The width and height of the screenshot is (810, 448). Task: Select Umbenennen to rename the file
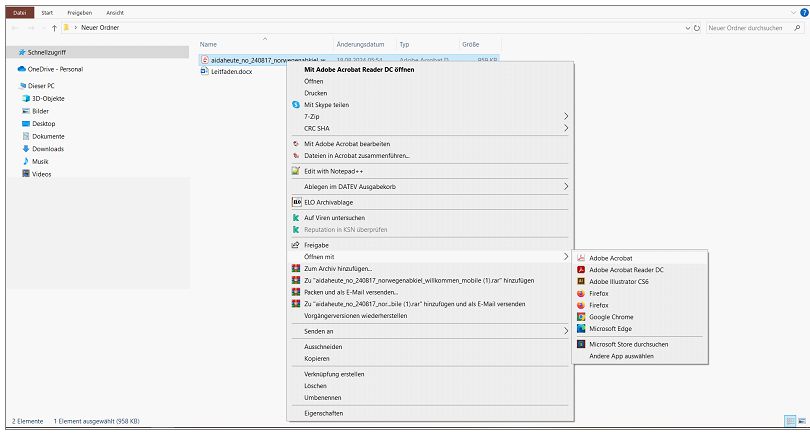(x=323, y=396)
